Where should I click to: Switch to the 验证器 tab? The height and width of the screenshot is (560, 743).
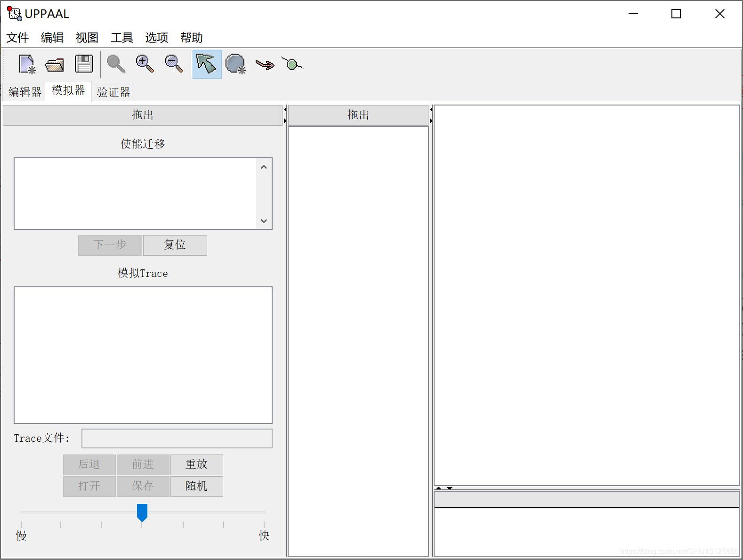(x=113, y=92)
